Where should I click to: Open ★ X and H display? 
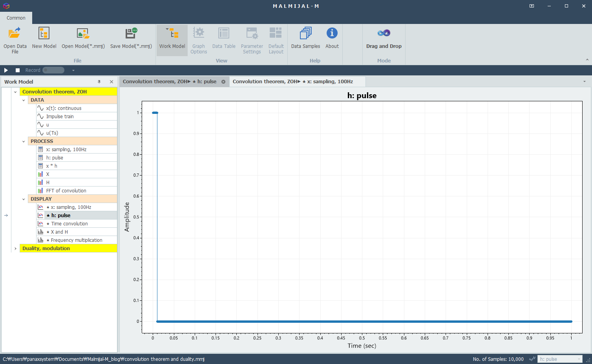(x=77, y=232)
